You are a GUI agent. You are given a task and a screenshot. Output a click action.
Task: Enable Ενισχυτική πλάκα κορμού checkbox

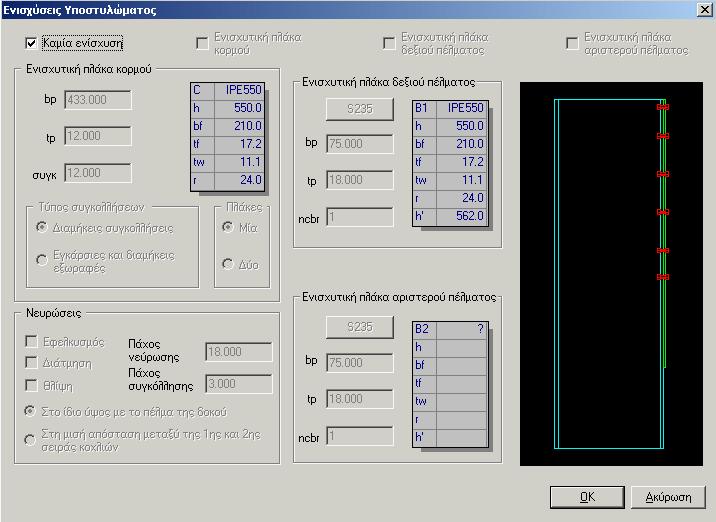click(202, 43)
